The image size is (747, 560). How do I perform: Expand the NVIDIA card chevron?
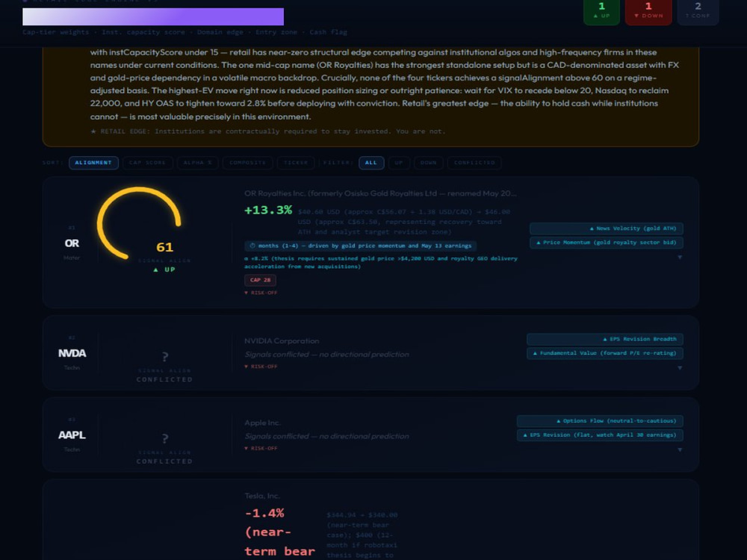[x=680, y=368]
